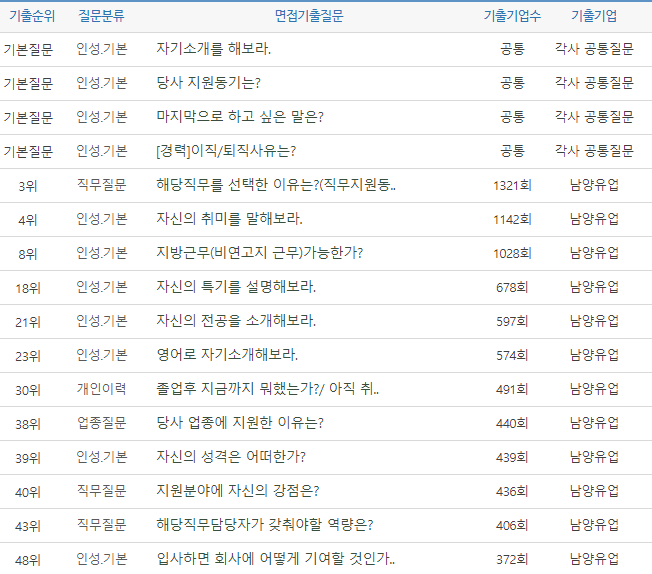Open question '자신의 취미를 말해보라.'
Image resolution: width=652 pixels, height=574 pixels.
[230, 219]
